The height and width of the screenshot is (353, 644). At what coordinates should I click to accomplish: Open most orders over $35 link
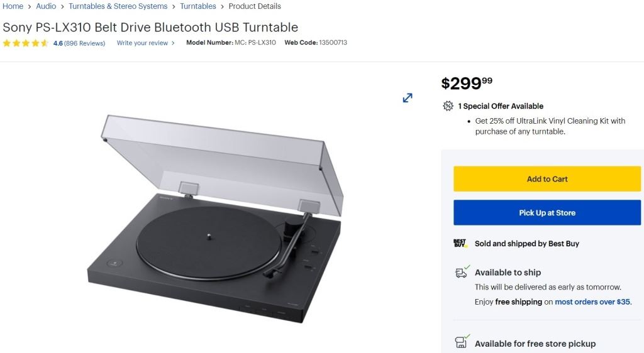[x=592, y=302]
